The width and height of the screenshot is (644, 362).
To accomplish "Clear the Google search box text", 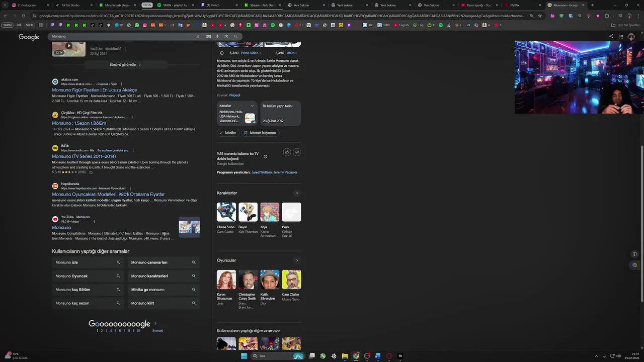I will coord(198,36).
